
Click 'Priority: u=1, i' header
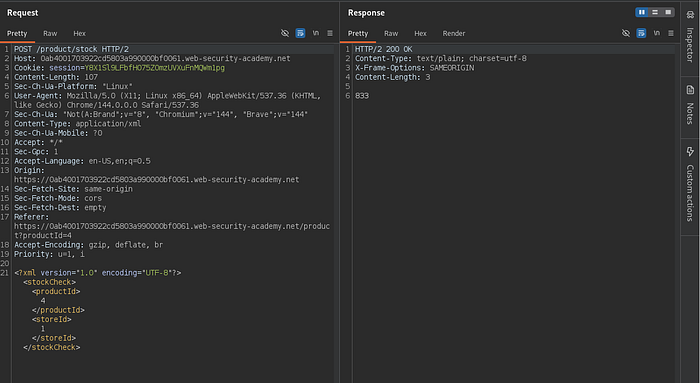coord(49,254)
